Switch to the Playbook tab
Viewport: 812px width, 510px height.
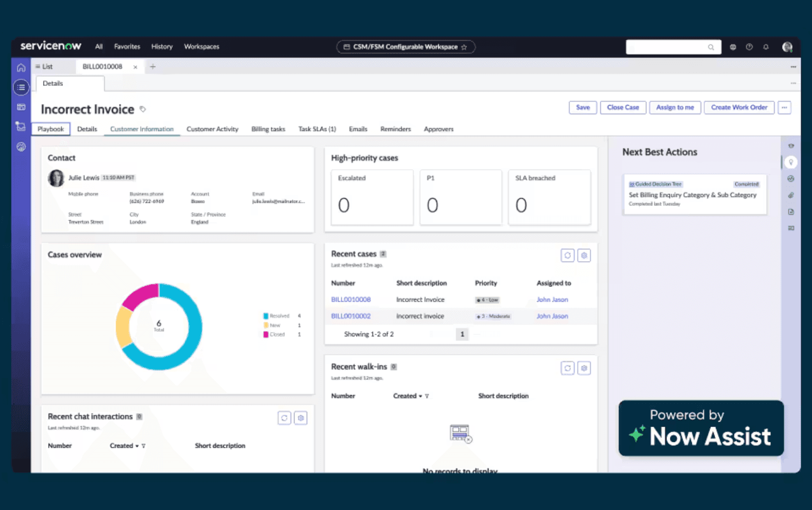51,129
